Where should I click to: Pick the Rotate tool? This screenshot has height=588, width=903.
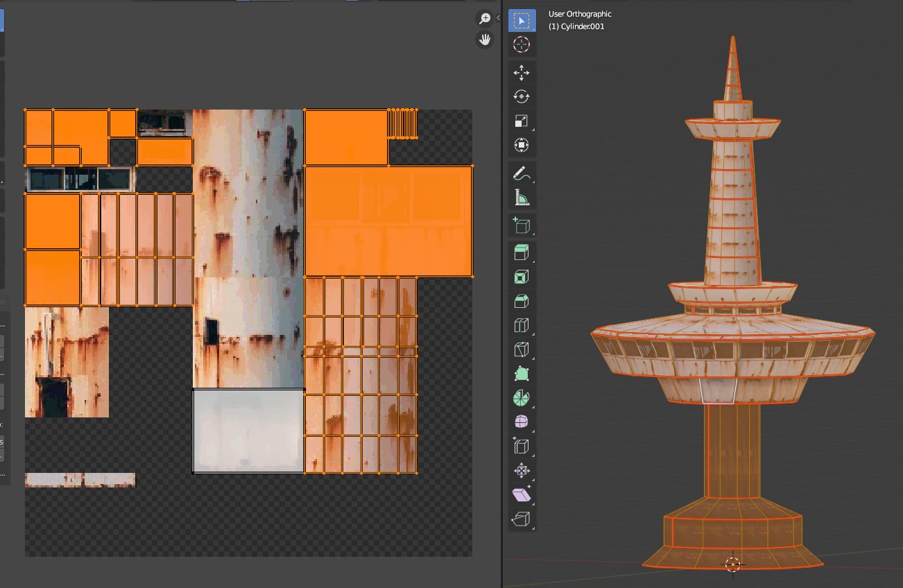[x=522, y=97]
